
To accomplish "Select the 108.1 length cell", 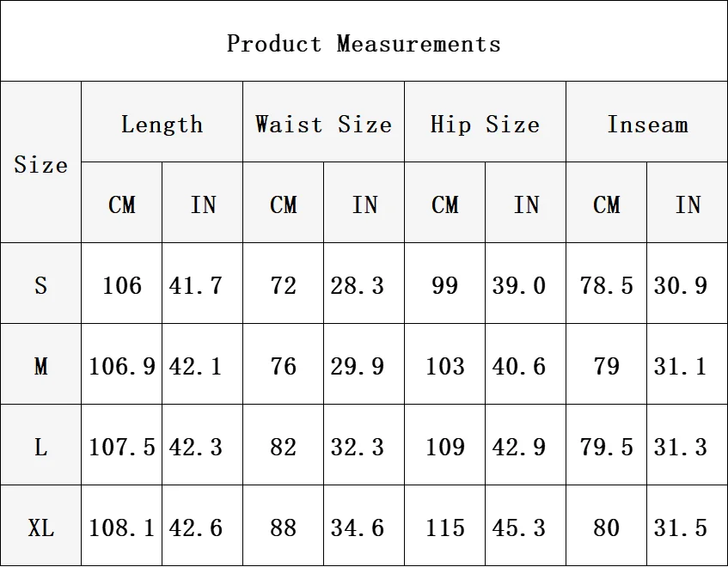I will (x=121, y=527).
